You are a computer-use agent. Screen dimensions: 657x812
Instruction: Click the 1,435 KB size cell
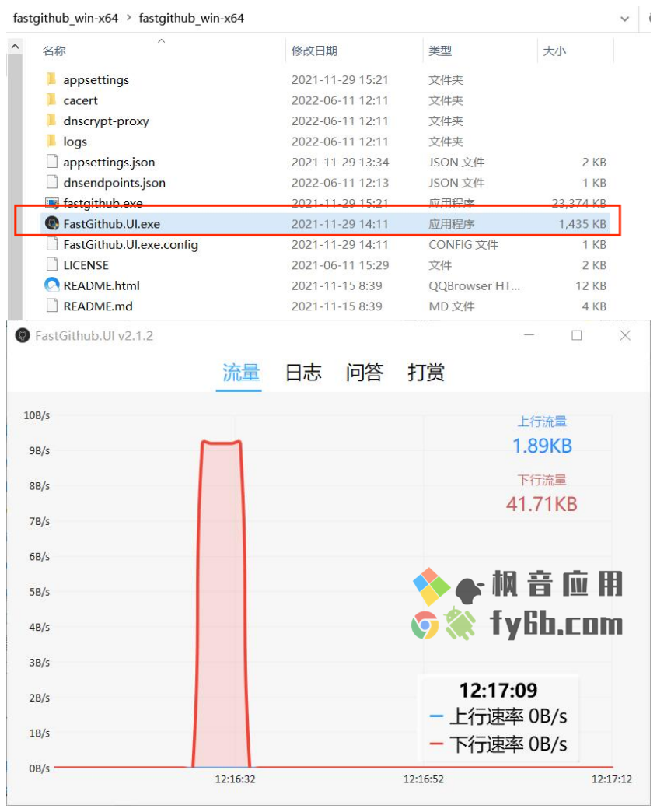point(582,224)
